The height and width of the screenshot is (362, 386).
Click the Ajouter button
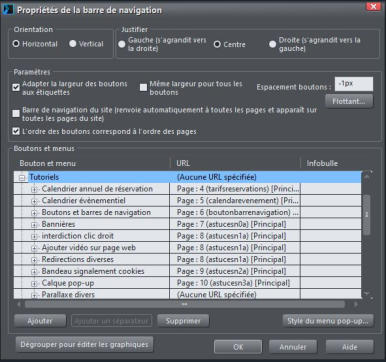[40, 321]
